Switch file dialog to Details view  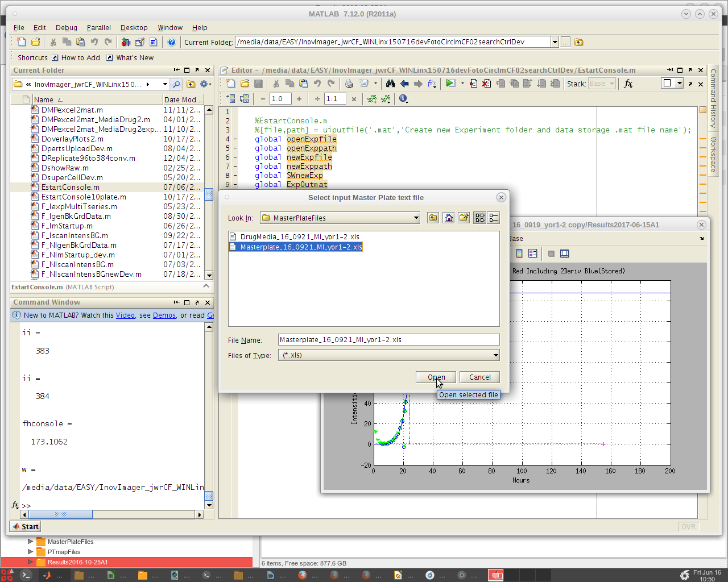494,218
